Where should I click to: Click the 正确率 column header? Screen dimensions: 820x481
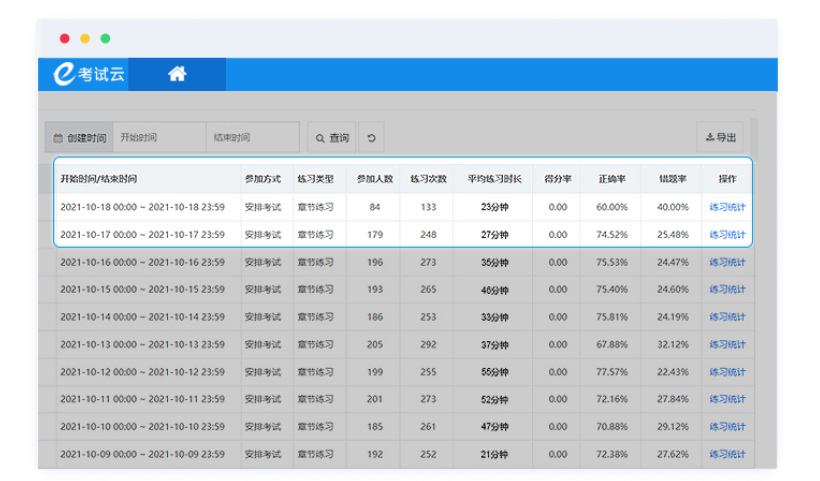click(x=612, y=179)
